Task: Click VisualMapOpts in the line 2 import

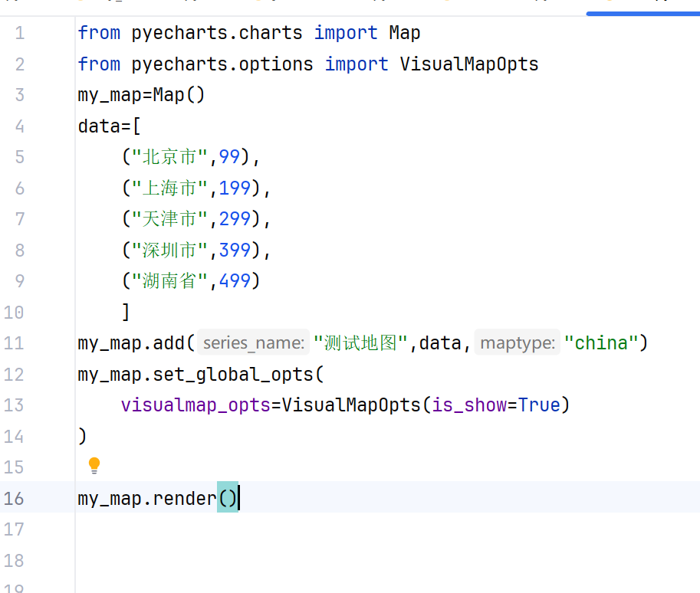Action: [x=469, y=64]
